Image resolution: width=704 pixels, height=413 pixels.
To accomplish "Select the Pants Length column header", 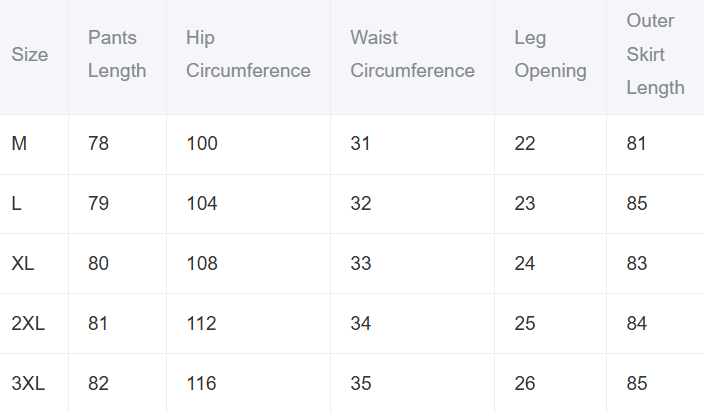I will (x=117, y=55).
